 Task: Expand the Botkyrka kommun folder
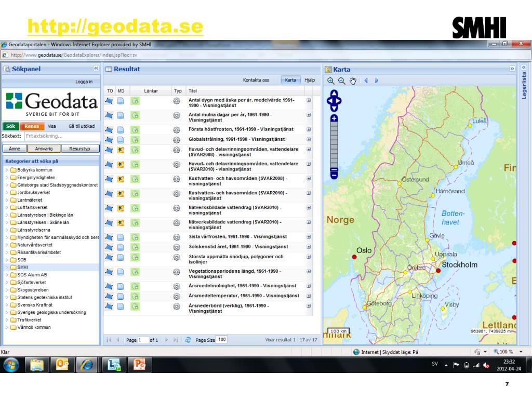click(6, 170)
